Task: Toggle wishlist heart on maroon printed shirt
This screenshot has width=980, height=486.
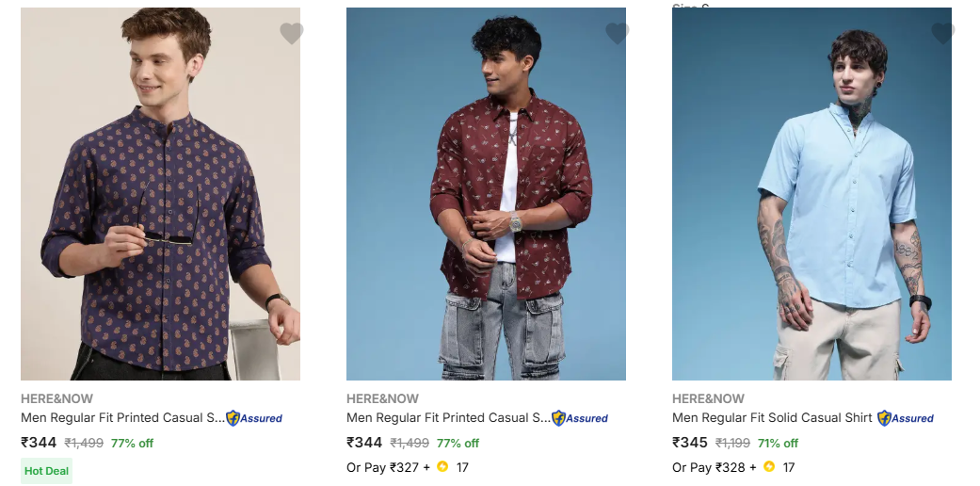Action: pos(617,34)
